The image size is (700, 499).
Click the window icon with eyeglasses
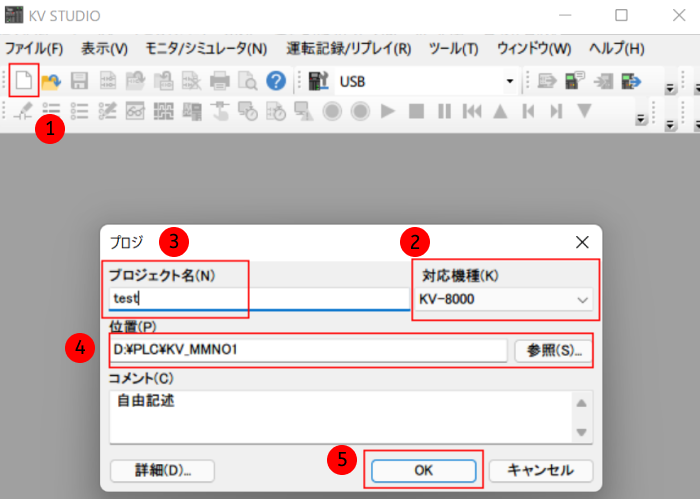click(x=135, y=111)
